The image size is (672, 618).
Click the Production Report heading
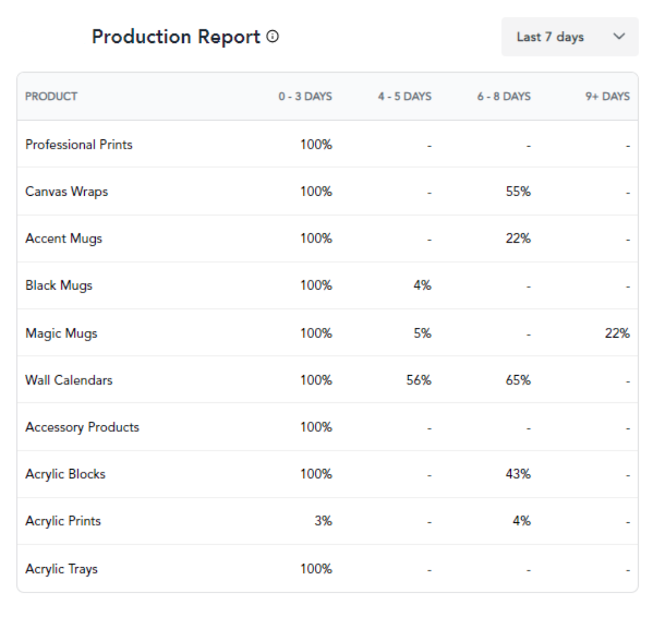pyautogui.click(x=176, y=37)
